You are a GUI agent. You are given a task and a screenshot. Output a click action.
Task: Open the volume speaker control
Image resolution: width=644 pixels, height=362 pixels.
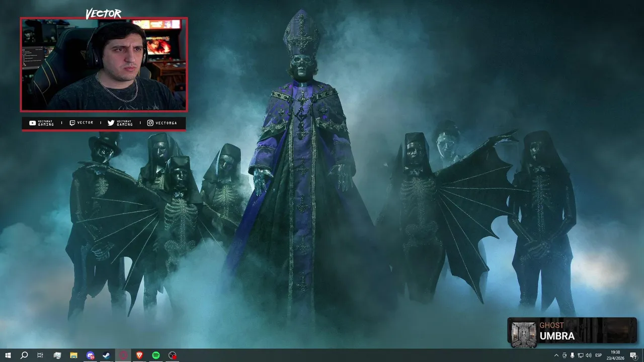tap(588, 355)
